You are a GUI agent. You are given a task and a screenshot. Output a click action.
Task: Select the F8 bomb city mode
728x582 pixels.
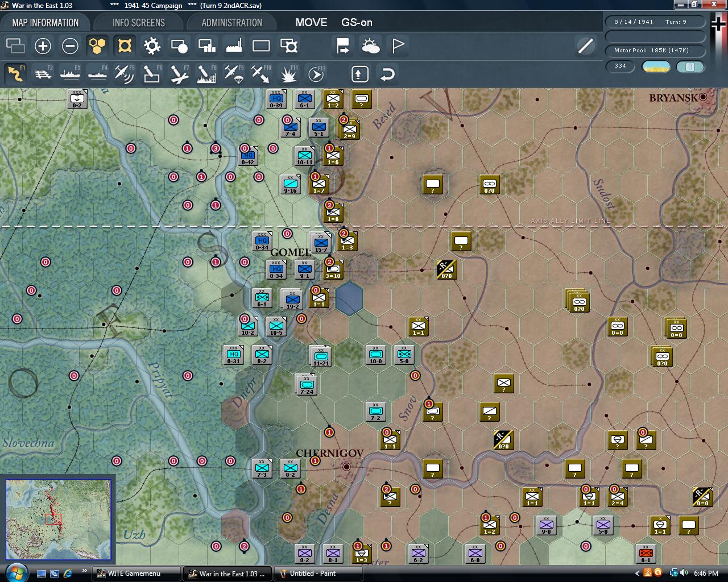tap(206, 73)
